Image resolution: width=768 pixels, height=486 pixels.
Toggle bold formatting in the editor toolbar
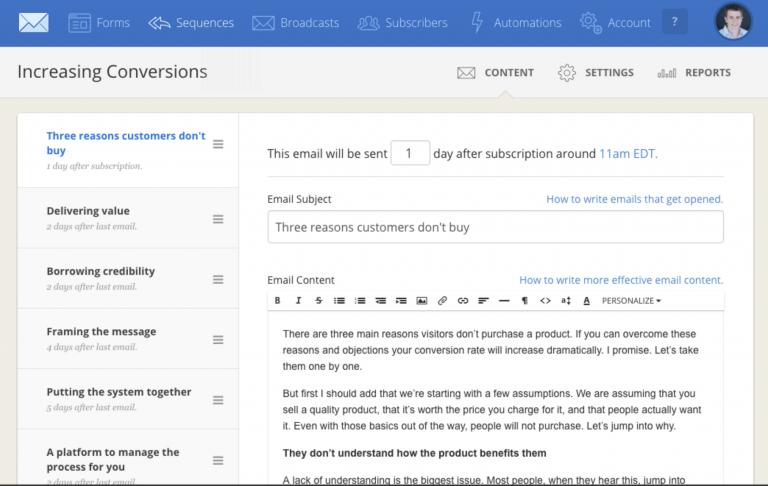tap(279, 300)
